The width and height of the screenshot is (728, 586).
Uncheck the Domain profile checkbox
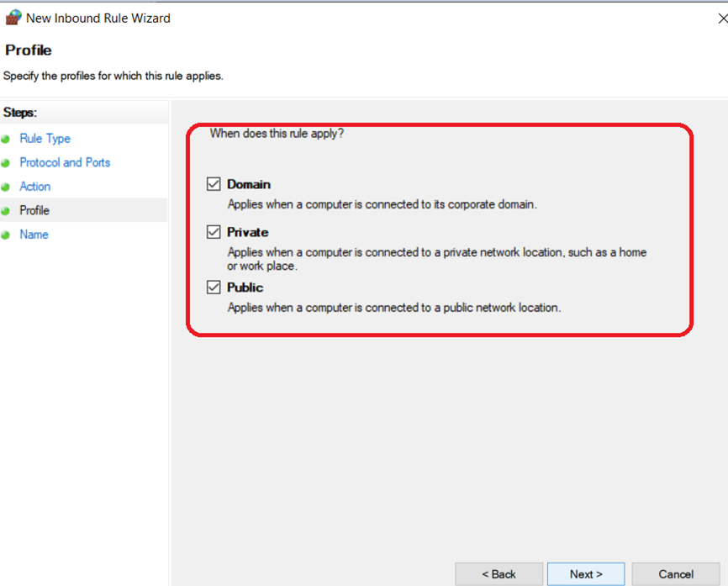214,184
